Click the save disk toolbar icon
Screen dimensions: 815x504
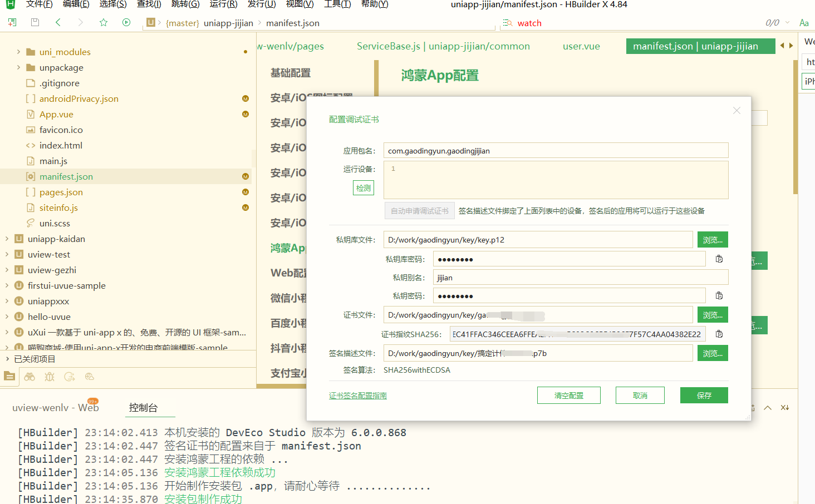[x=35, y=22]
